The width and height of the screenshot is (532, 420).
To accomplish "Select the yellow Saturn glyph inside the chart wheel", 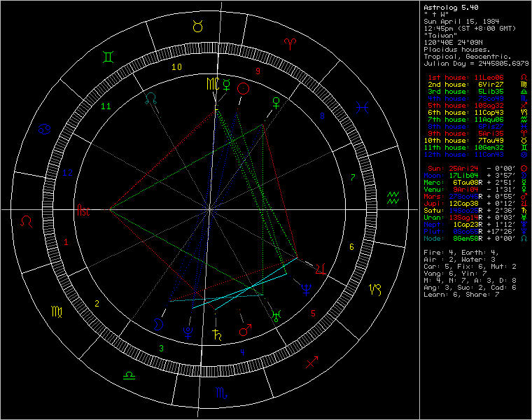I will 217,335.
